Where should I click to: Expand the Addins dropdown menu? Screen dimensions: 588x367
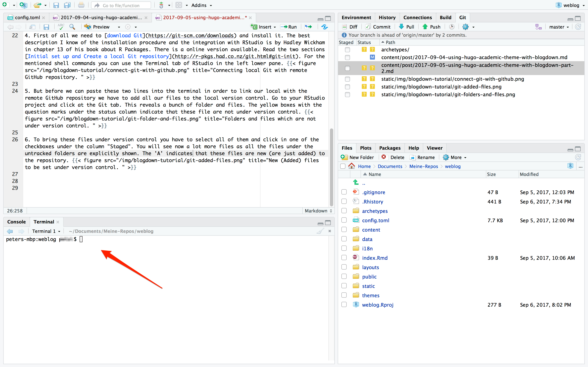(202, 5)
